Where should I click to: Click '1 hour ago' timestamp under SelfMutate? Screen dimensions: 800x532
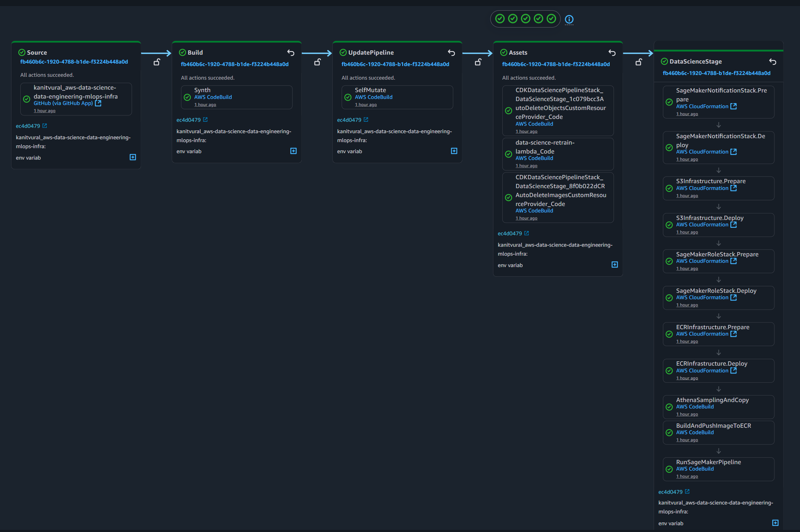click(366, 105)
